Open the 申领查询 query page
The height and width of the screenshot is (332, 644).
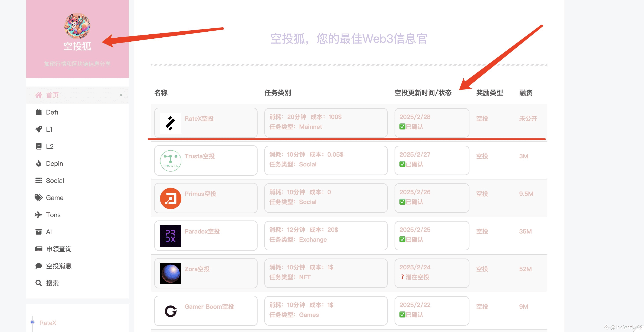58,249
